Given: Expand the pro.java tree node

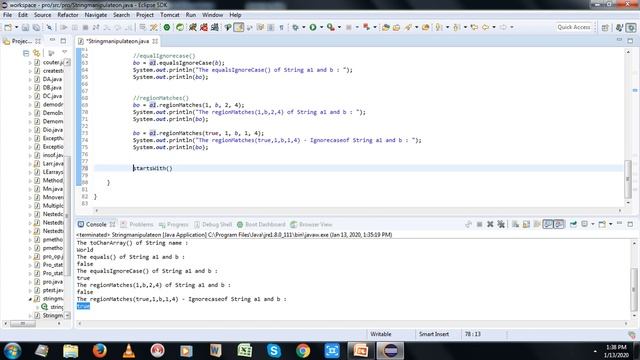Looking at the screenshot, I should click(30, 282).
